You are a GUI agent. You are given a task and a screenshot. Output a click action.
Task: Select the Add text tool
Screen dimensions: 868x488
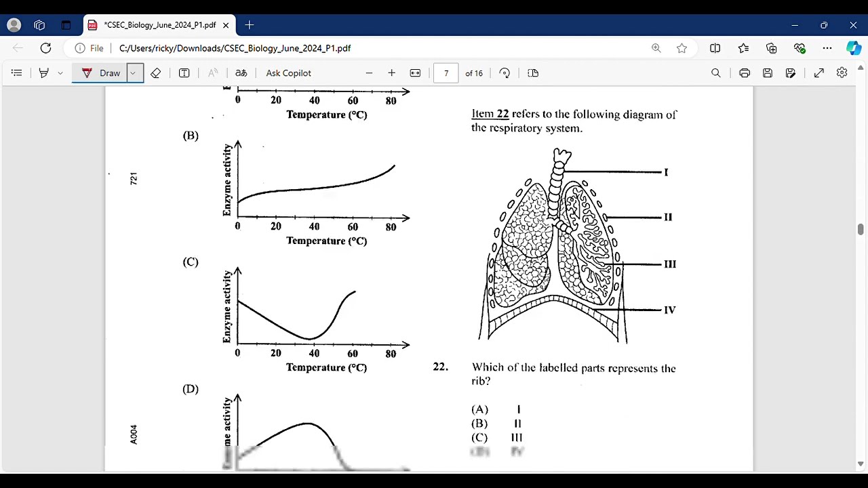184,73
